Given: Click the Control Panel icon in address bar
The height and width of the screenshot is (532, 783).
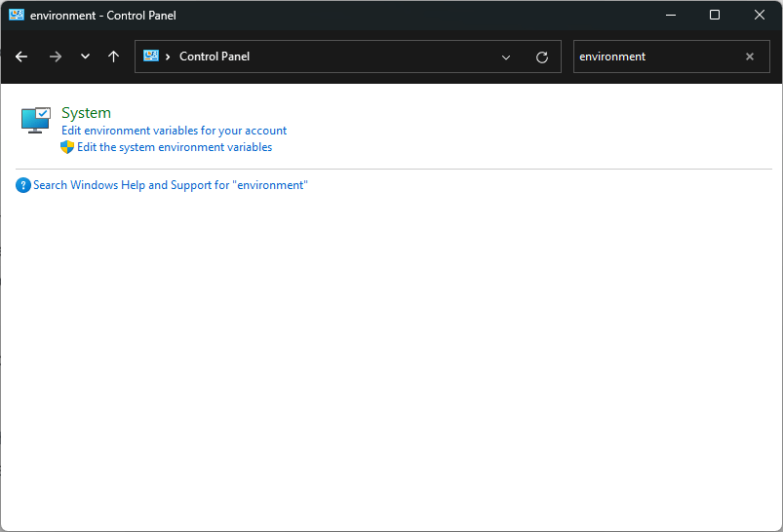Looking at the screenshot, I should click(x=151, y=56).
